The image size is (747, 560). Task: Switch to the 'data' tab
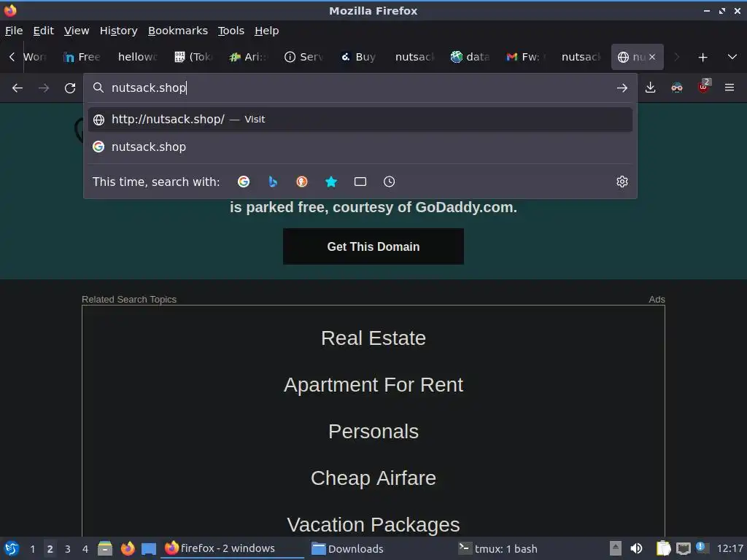(x=470, y=57)
